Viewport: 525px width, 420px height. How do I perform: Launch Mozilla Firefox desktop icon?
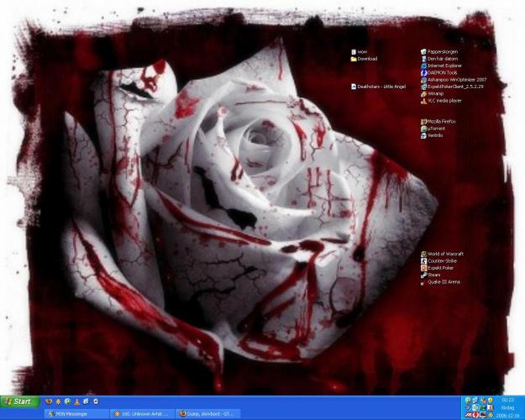click(x=423, y=122)
